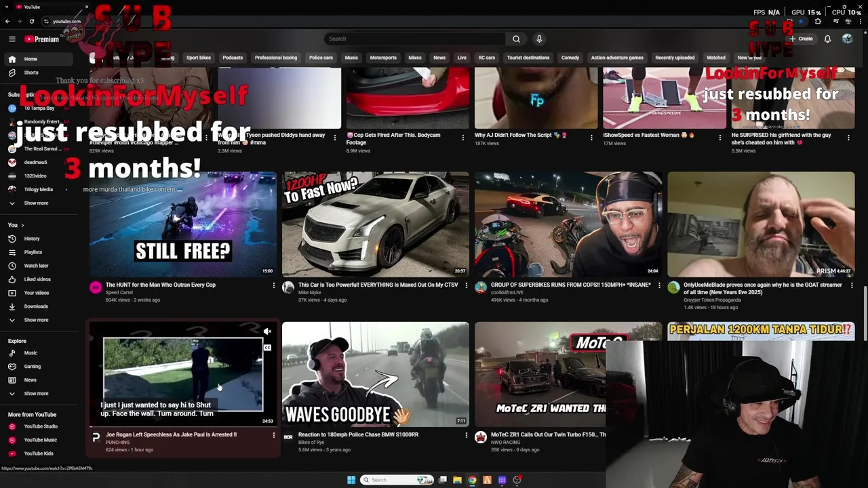Open options menu for Reaction to 180mph video
868x488 pixels.
pos(467,436)
